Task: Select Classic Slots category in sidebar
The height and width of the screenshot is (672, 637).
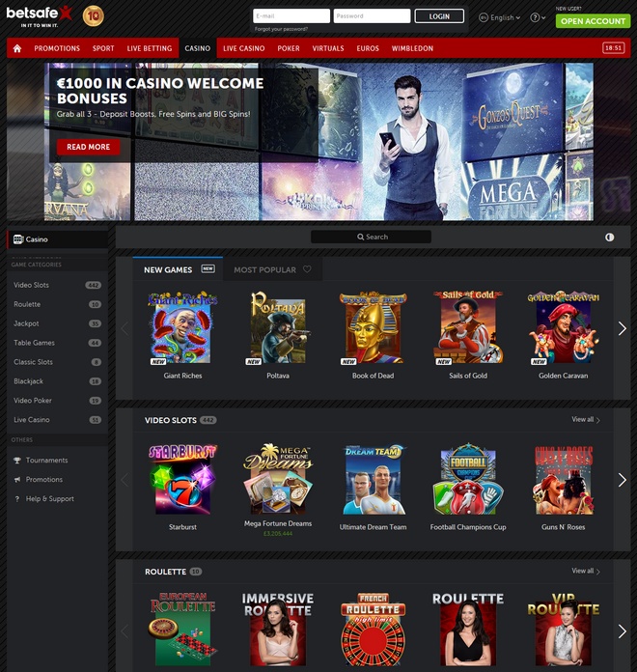Action: coord(57,362)
